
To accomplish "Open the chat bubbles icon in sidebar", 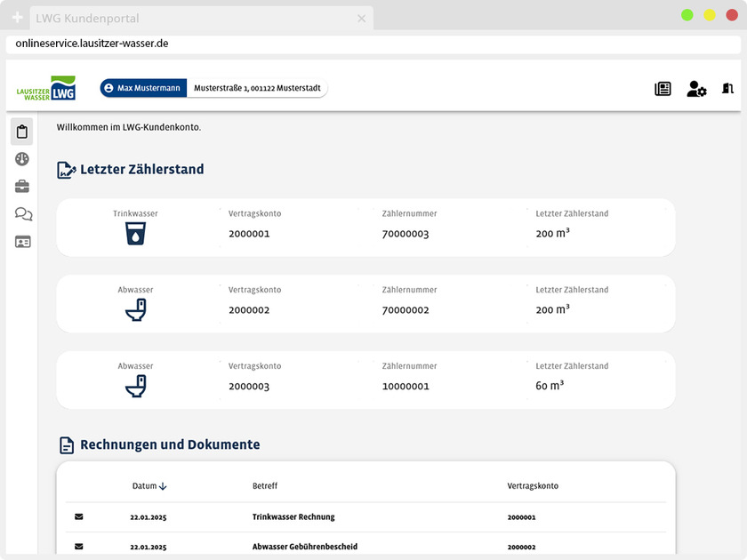I will pos(23,214).
